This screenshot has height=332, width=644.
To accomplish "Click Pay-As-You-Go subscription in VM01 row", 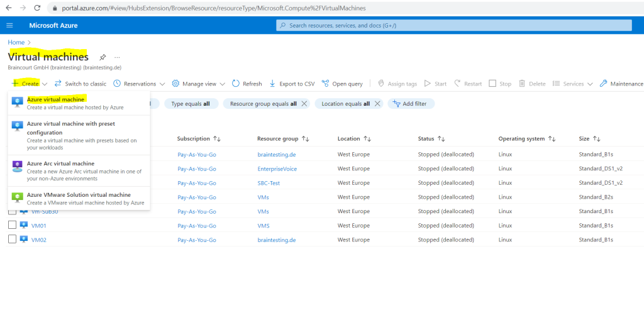I will pyautogui.click(x=197, y=226).
